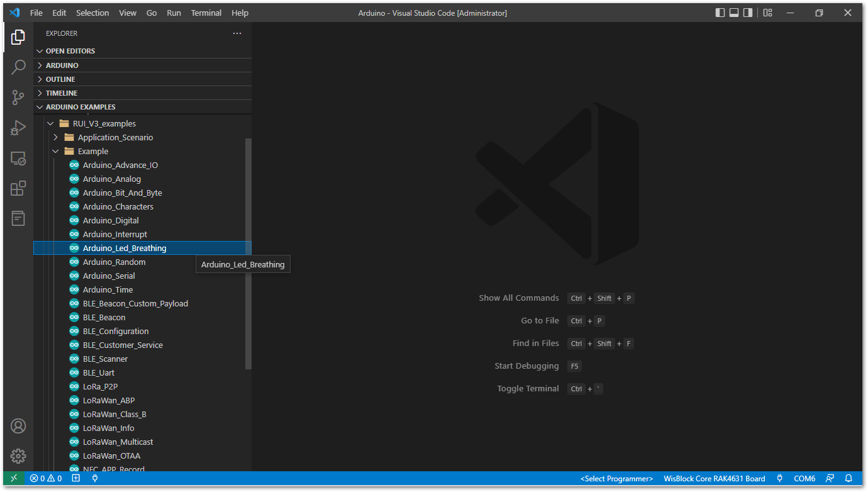Open the Edit menu
This screenshot has height=492, width=868.
pyautogui.click(x=59, y=13)
